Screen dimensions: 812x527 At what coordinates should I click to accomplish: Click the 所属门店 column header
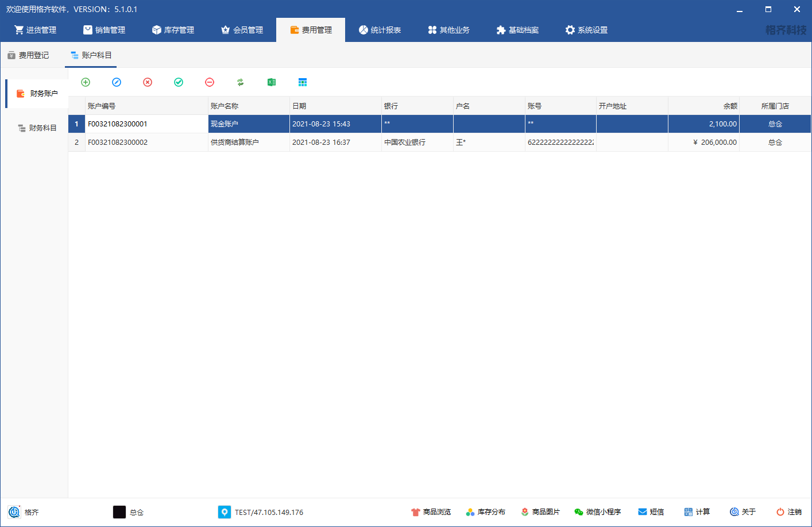tap(775, 106)
